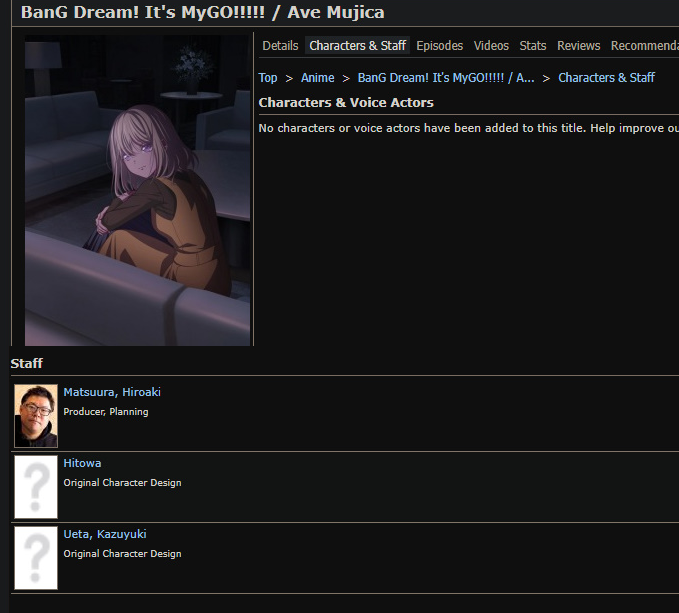
Task: Click Matsuura Hiroaki's photo thumbnail
Action: pyautogui.click(x=36, y=416)
